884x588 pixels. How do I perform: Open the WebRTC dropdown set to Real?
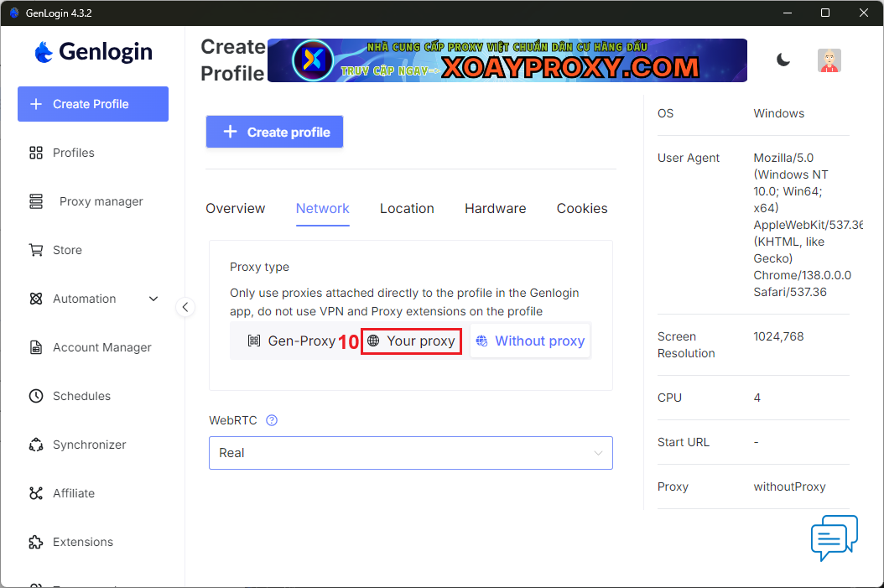[410, 453]
